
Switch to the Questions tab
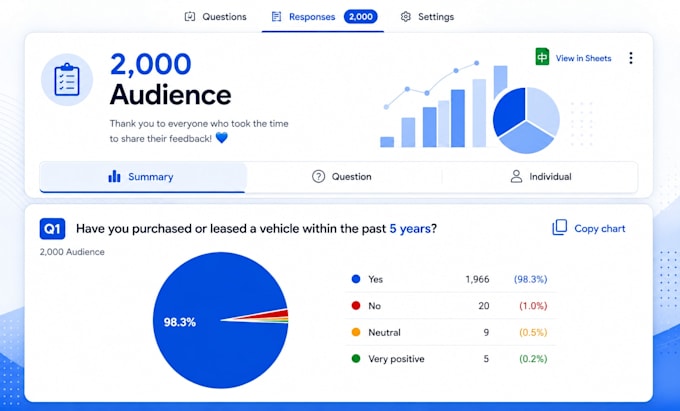[216, 17]
